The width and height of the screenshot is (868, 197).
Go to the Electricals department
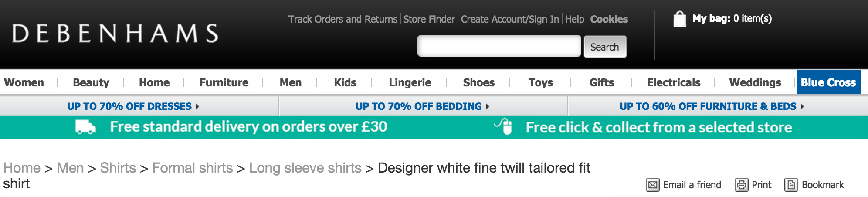click(673, 82)
